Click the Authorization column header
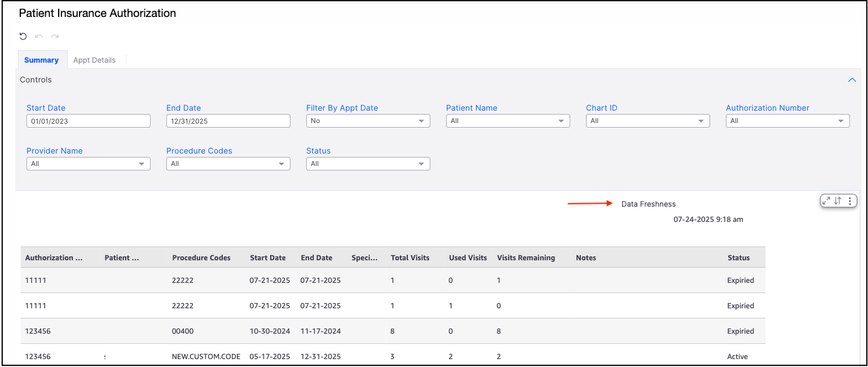868x367 pixels. pos(54,257)
